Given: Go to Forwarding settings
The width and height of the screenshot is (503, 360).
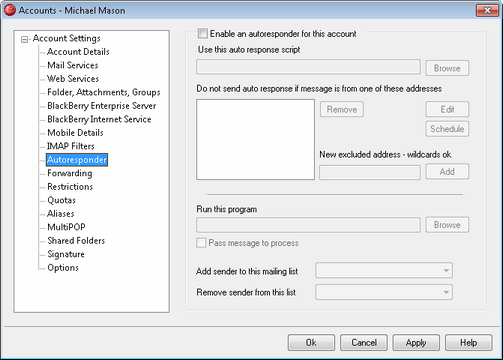Looking at the screenshot, I should (70, 173).
